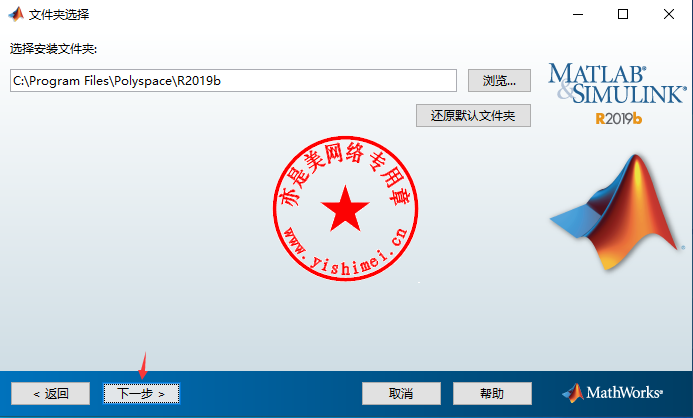Screen dimensions: 693x418
Task: Proceed with the 下一步 > button
Action: 141,393
